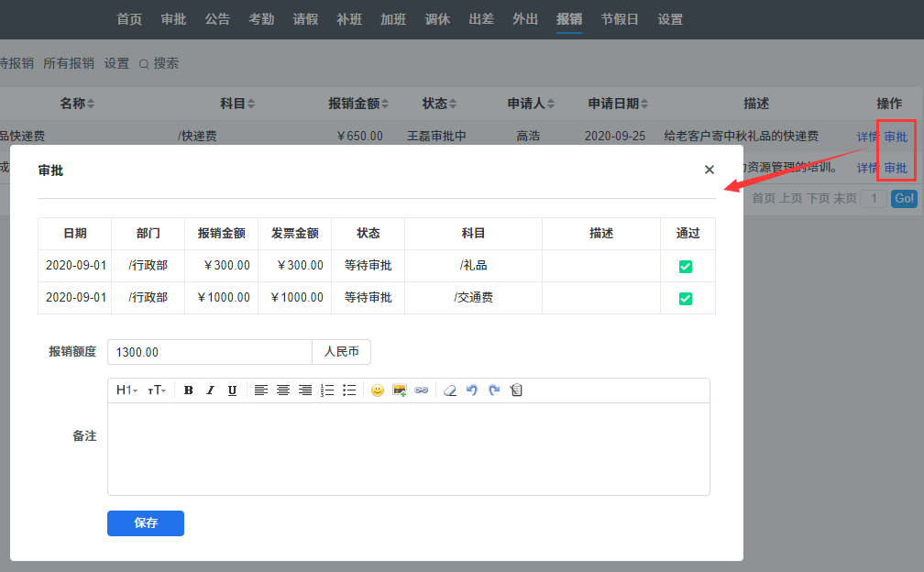Screen dimensions: 924x572
Task: Undo the last edit in editor
Action: [x=472, y=390]
